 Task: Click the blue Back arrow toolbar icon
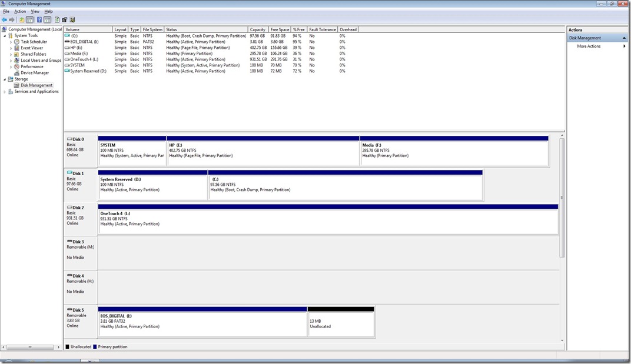coord(4,20)
